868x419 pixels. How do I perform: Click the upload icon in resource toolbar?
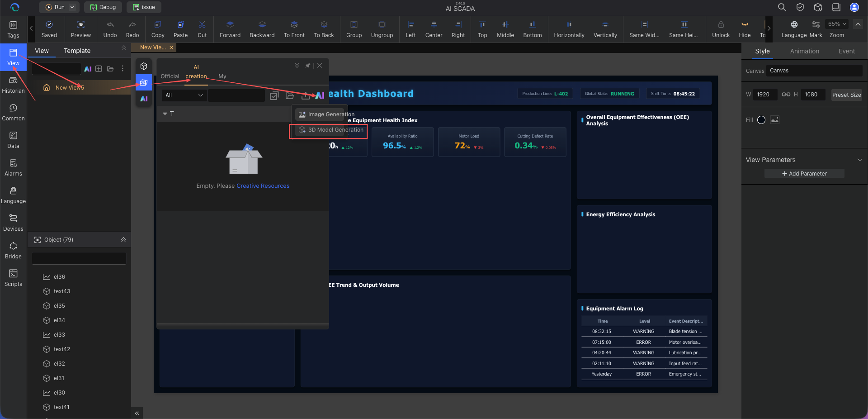[306, 95]
